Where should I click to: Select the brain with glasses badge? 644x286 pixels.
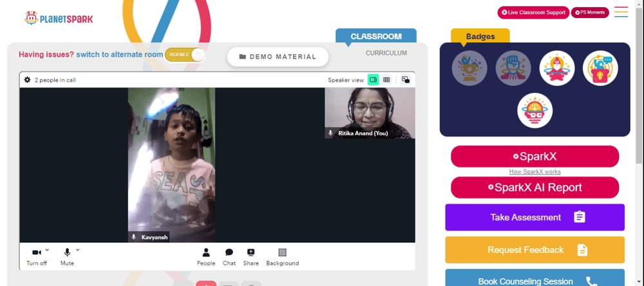coord(535,111)
